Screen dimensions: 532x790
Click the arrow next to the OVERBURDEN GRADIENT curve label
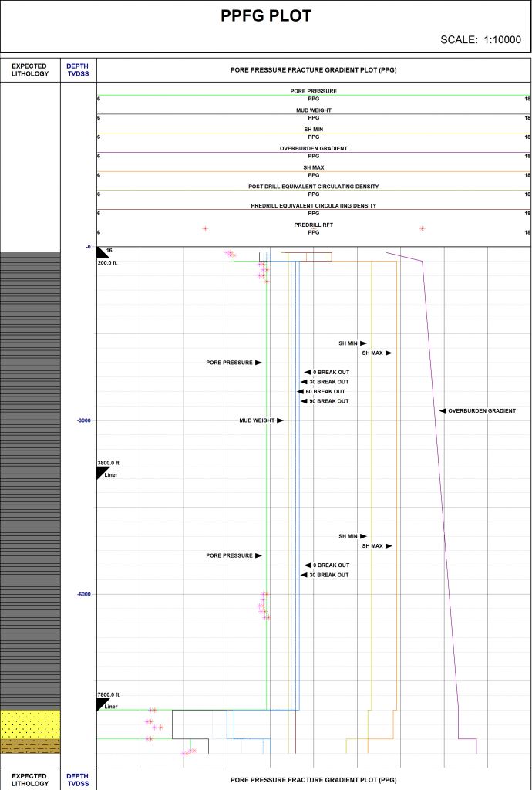point(443,411)
